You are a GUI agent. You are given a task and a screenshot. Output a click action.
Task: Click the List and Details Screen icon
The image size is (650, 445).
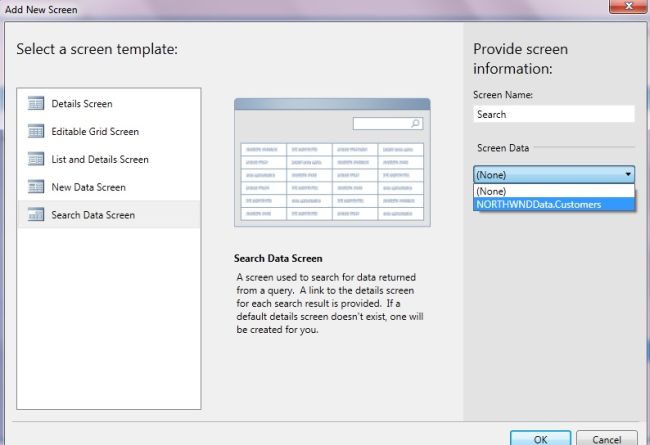(36, 159)
